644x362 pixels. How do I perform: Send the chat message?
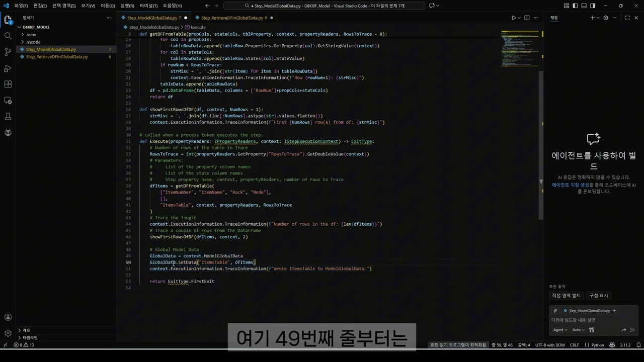coord(633,330)
